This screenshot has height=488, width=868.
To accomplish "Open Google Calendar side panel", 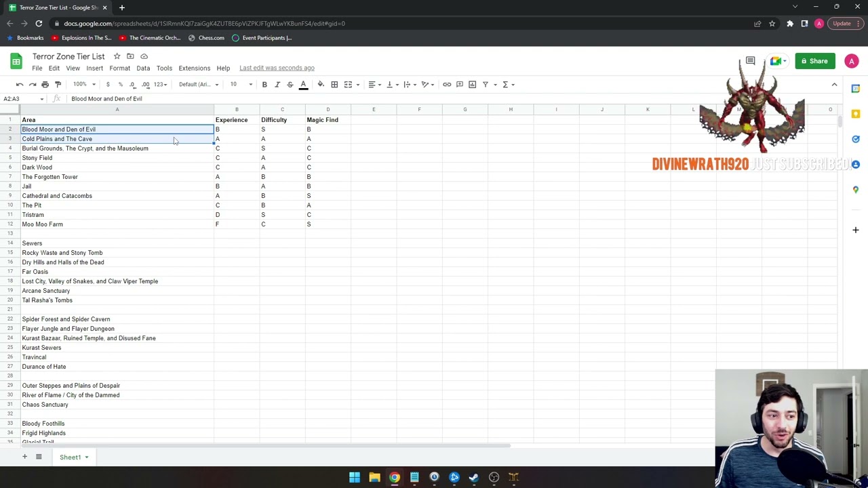I will coord(856,89).
